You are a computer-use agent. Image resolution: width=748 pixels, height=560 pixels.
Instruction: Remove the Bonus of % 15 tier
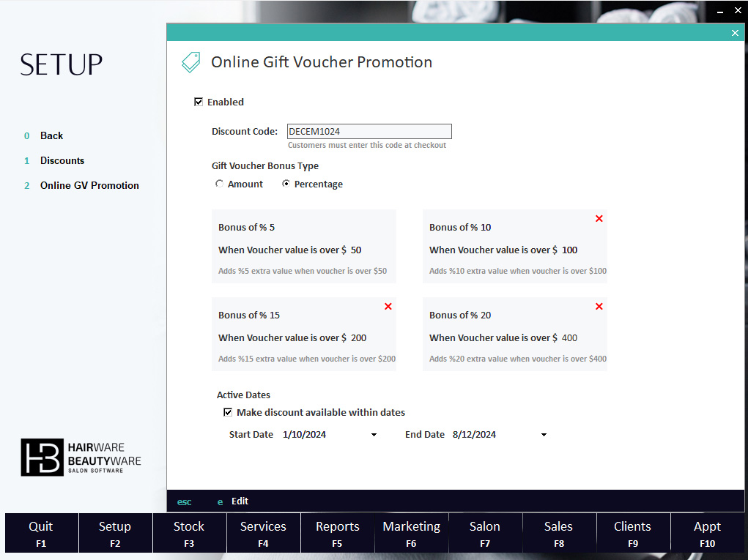(x=388, y=306)
